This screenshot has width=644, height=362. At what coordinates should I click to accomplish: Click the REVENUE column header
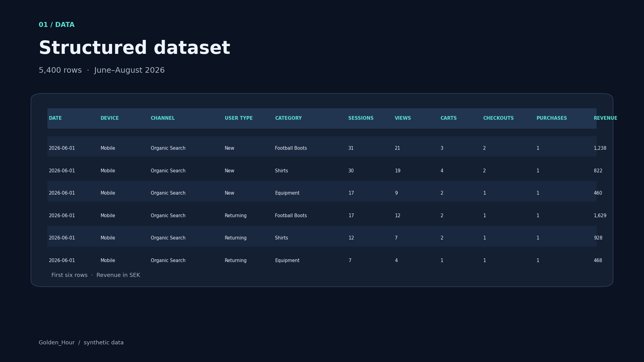click(605, 118)
